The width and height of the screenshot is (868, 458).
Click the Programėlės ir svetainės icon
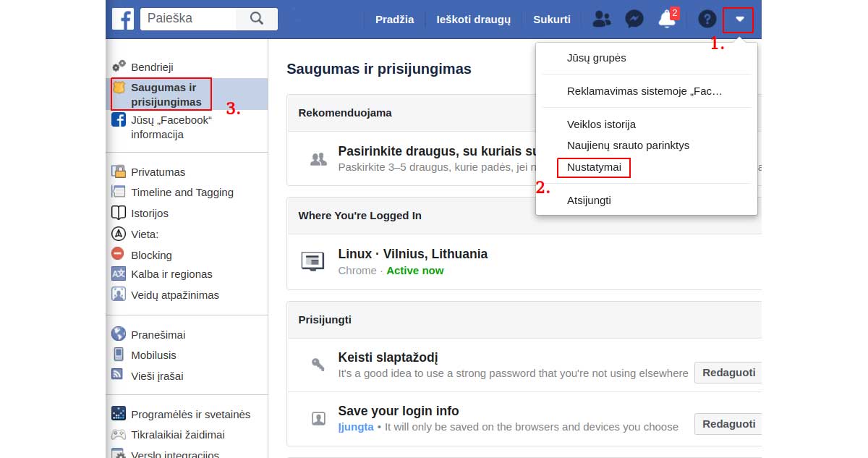(x=119, y=414)
